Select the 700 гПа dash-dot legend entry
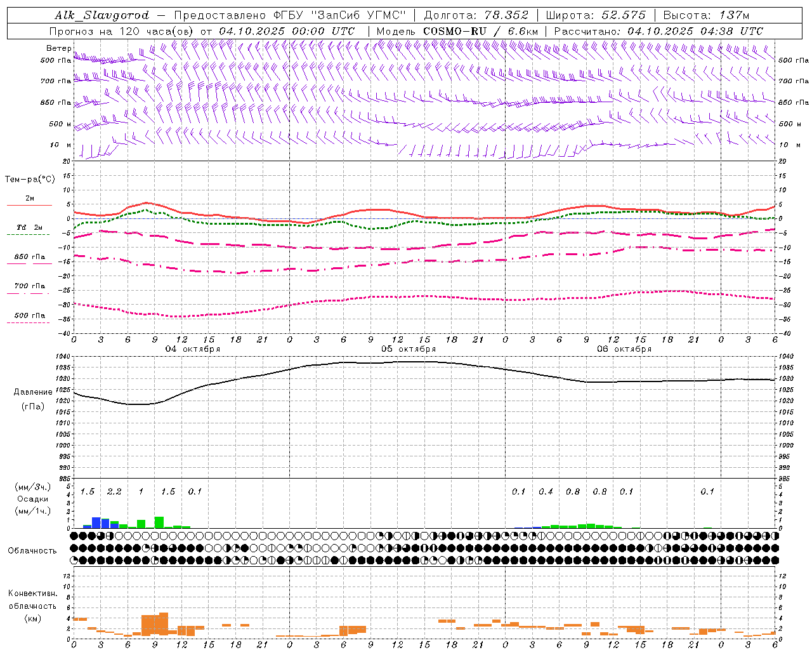812x650 pixels. pyautogui.click(x=29, y=289)
